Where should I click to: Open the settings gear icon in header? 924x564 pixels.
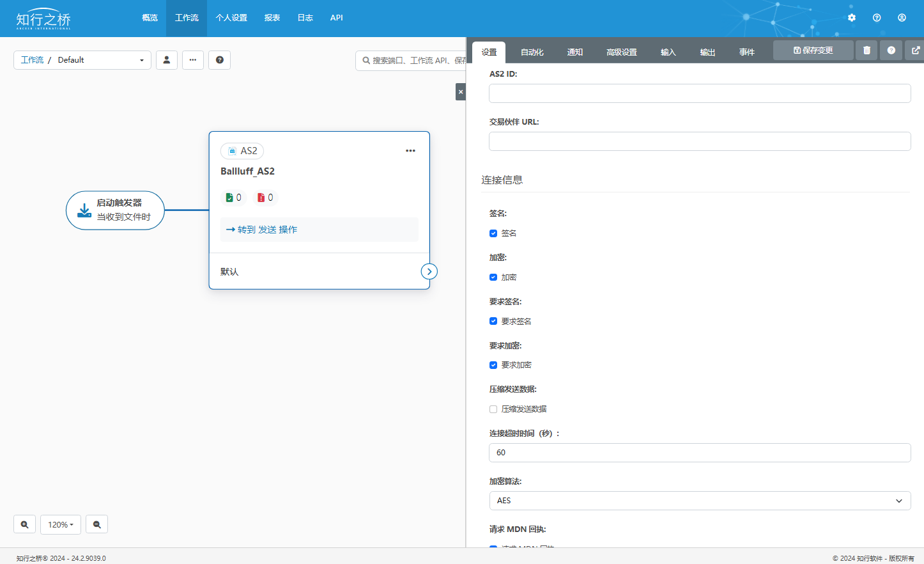(x=852, y=18)
